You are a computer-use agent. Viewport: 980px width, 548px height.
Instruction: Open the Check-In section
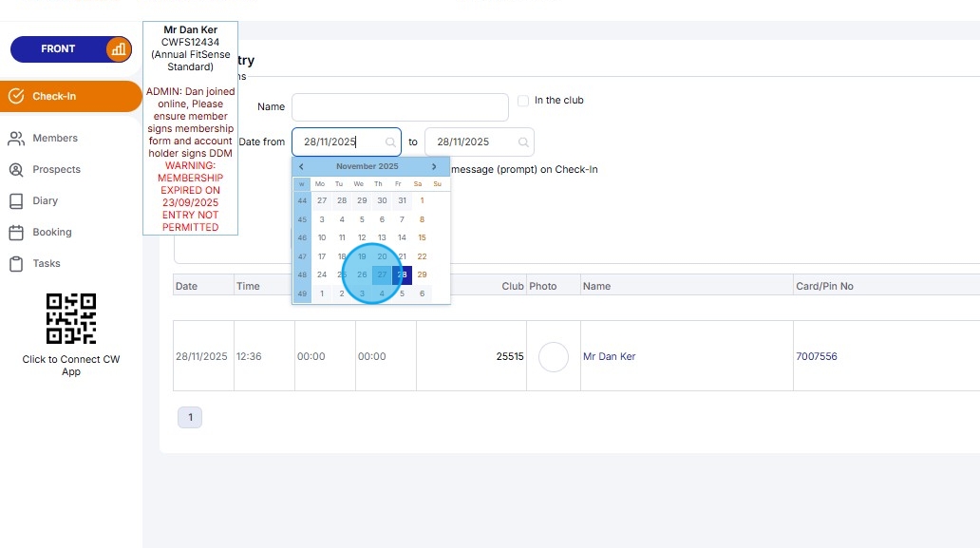click(x=70, y=96)
